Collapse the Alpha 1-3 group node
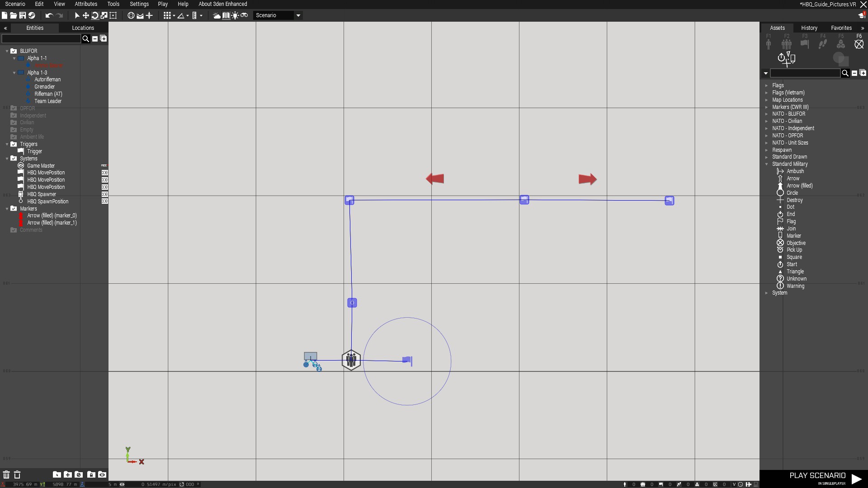 click(x=14, y=73)
